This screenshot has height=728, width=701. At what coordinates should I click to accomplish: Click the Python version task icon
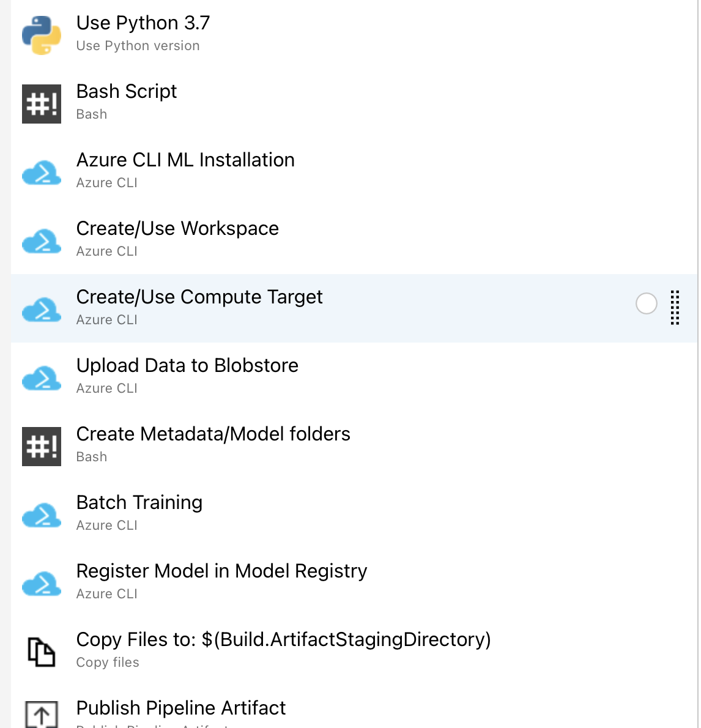point(40,34)
